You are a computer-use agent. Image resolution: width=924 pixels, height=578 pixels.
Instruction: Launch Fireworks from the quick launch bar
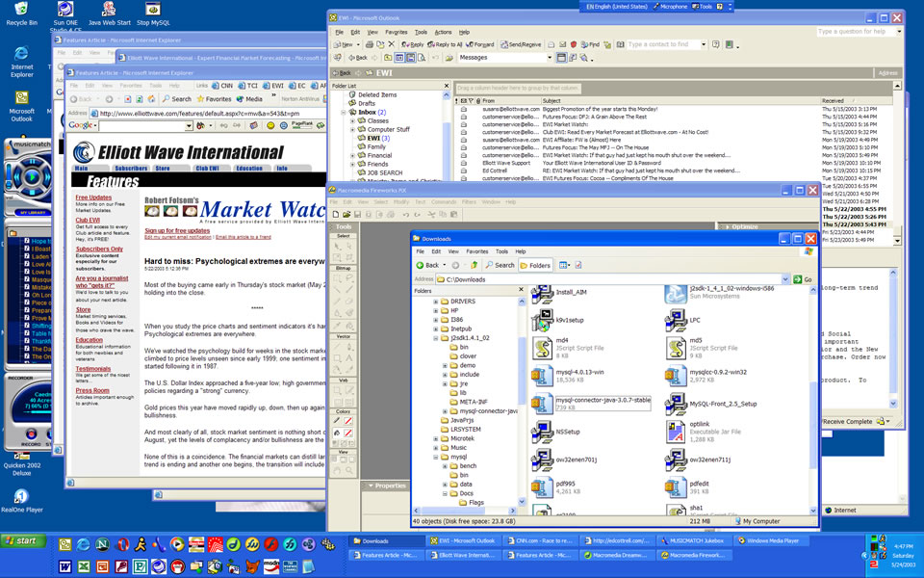tap(253, 543)
